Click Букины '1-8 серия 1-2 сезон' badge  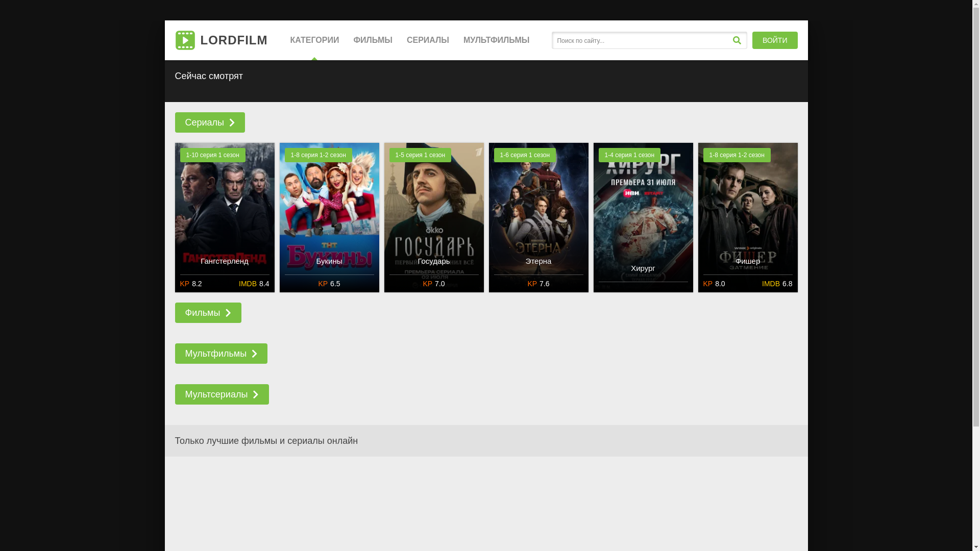click(x=318, y=155)
